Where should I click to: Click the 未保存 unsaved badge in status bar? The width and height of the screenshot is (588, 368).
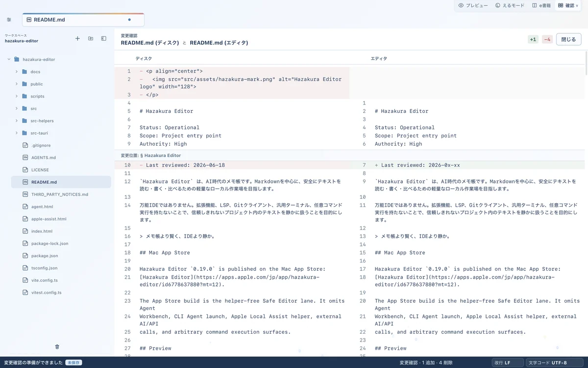pos(73,363)
